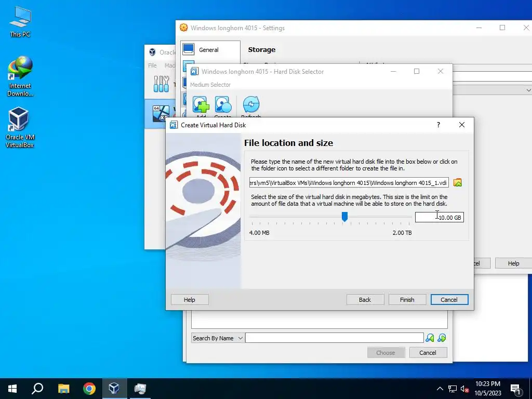Screen dimensions: 532x399
Task: Select the Internet Download Manager desktop shortcut
Action: point(20,76)
